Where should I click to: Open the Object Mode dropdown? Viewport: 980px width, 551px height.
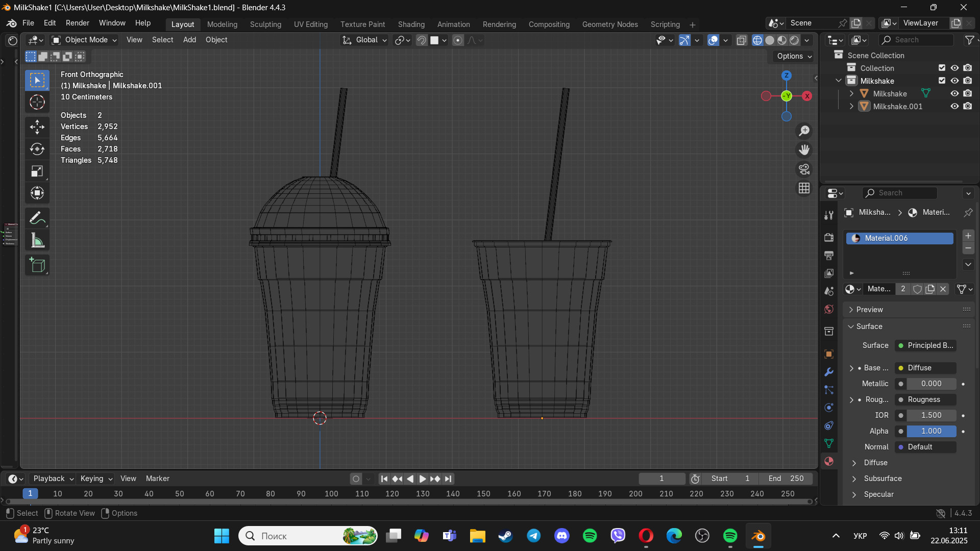click(85, 40)
